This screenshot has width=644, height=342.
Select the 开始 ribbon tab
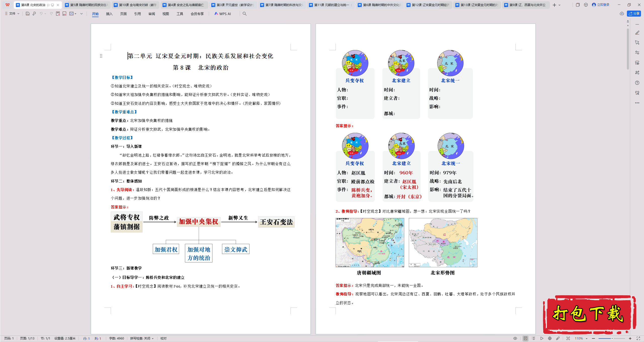[x=95, y=14]
